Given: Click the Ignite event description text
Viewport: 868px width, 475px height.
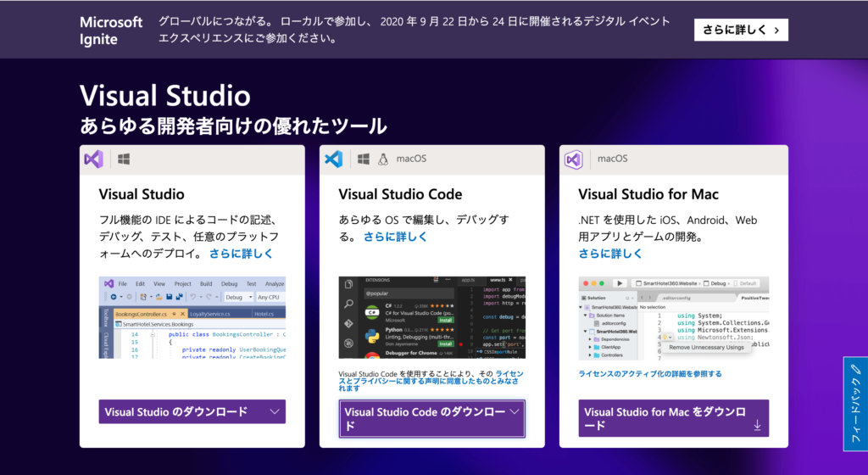Looking at the screenshot, I should click(x=414, y=30).
